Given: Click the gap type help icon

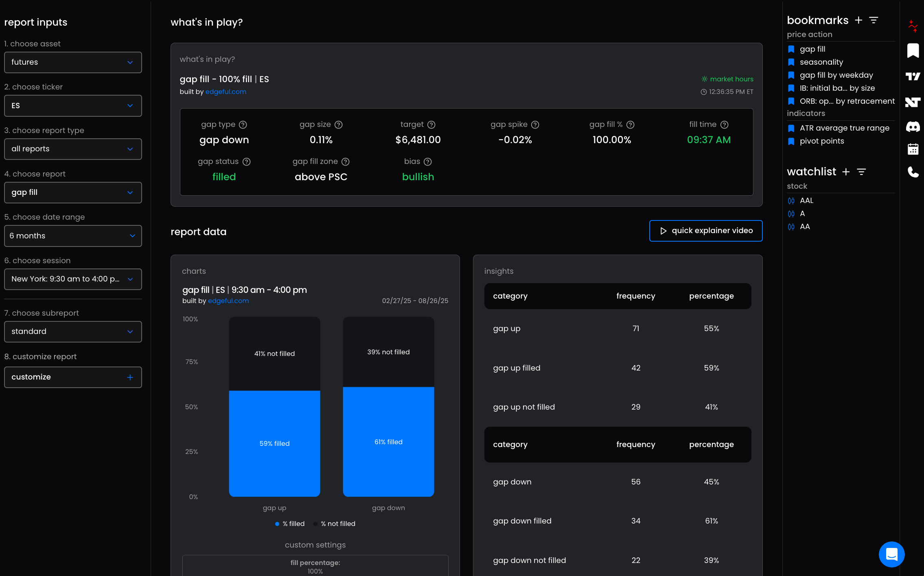Looking at the screenshot, I should tap(243, 125).
